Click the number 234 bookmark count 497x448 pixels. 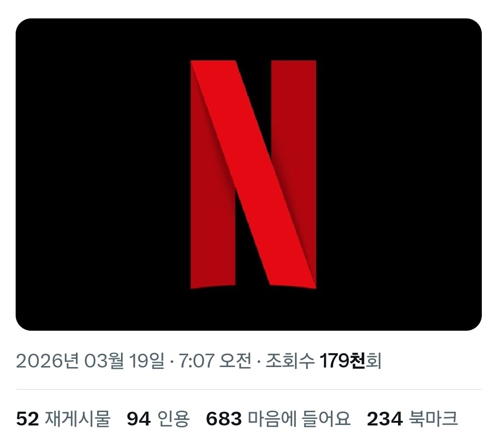pos(385,419)
